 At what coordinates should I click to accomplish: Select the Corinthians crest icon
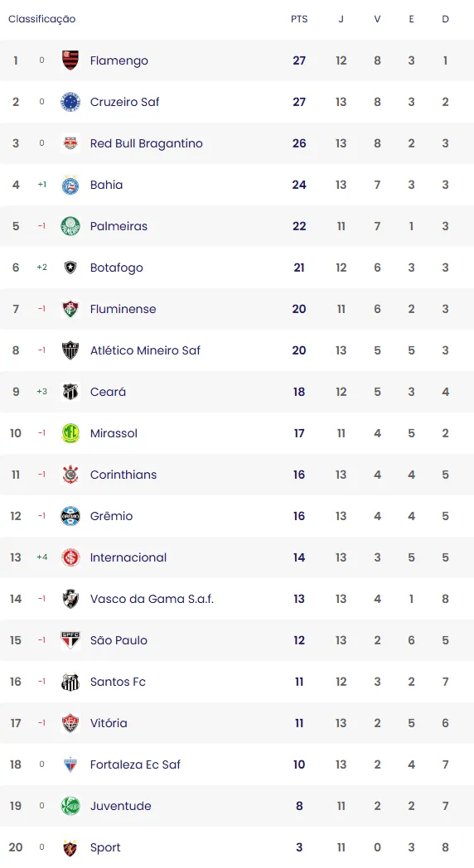pos(70,475)
